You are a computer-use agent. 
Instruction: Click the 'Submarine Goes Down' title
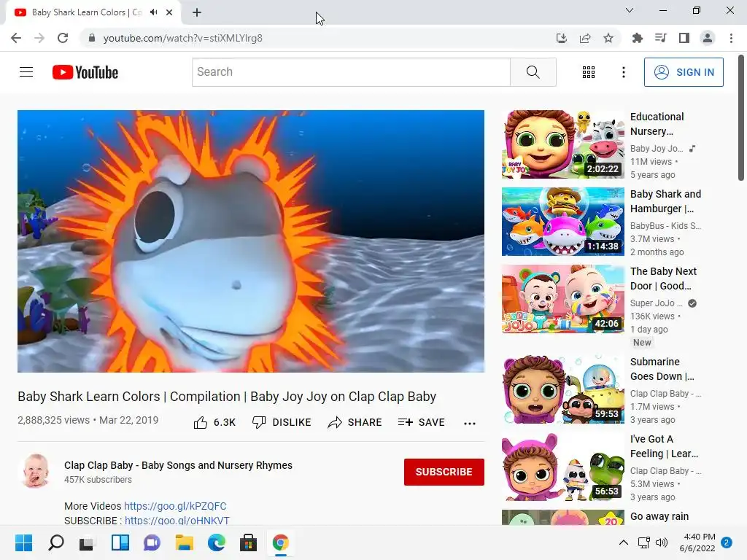tap(662, 368)
